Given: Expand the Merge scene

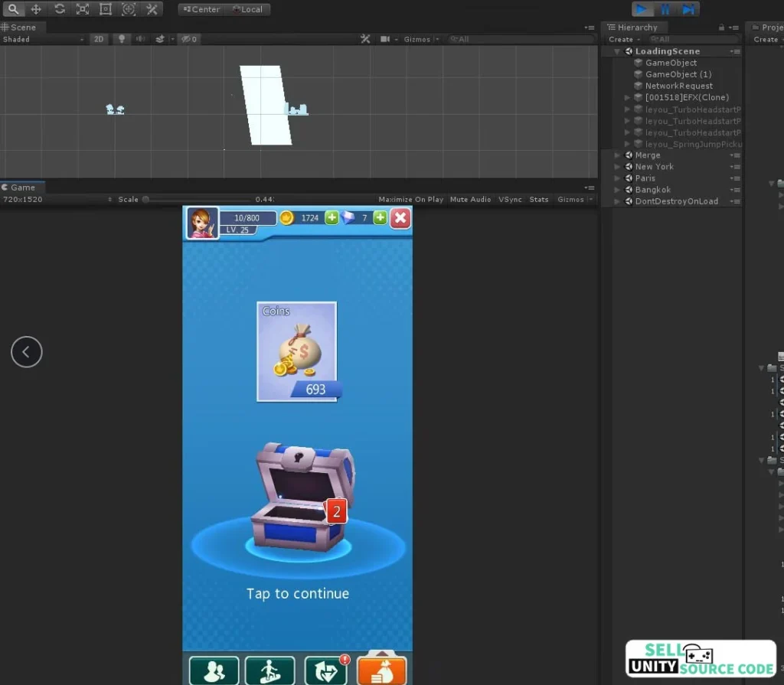Looking at the screenshot, I should (617, 155).
